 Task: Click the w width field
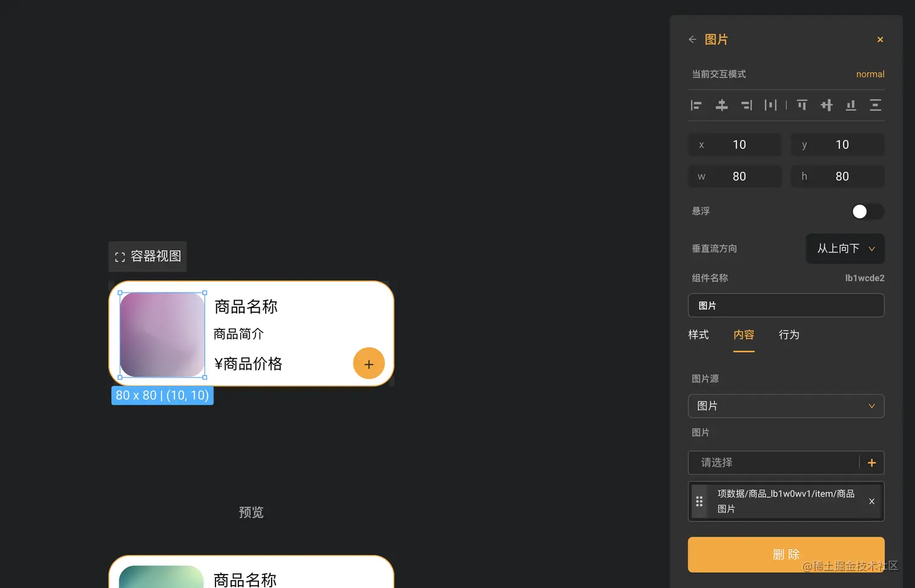click(x=735, y=177)
